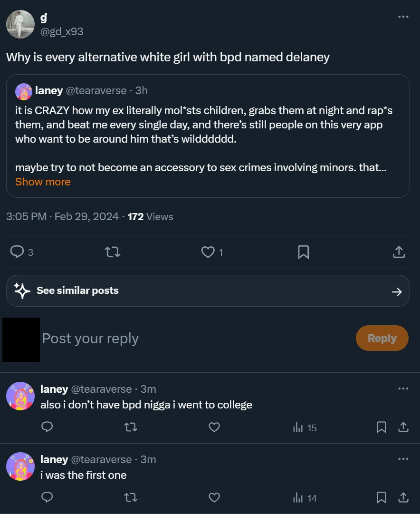This screenshot has width=420, height=514.
Task: Open more options on last reply
Action: click(x=403, y=459)
